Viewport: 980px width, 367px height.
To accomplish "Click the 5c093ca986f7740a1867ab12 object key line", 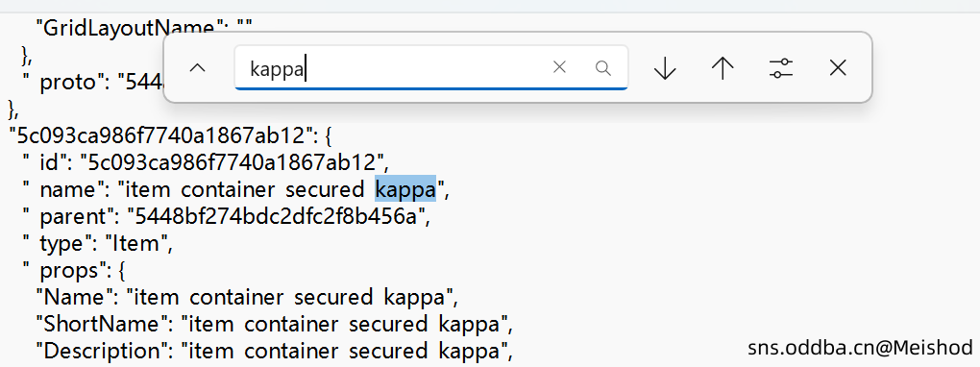I will pos(174,135).
